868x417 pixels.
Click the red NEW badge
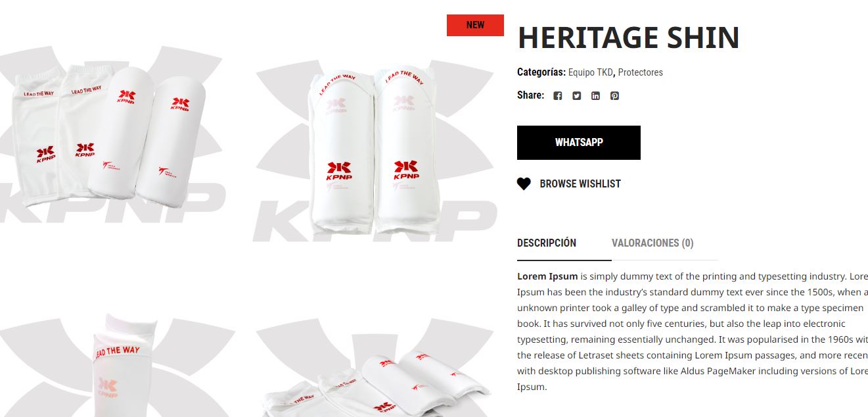475,25
